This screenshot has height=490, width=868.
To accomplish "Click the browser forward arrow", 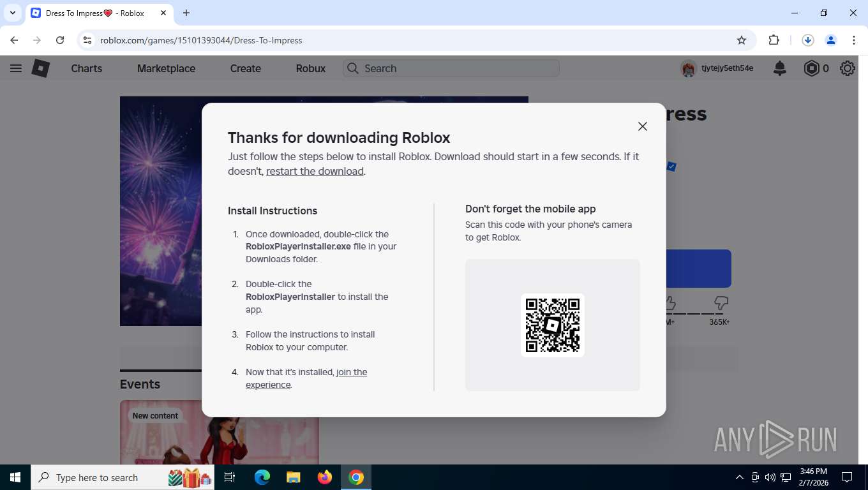I will point(37,40).
